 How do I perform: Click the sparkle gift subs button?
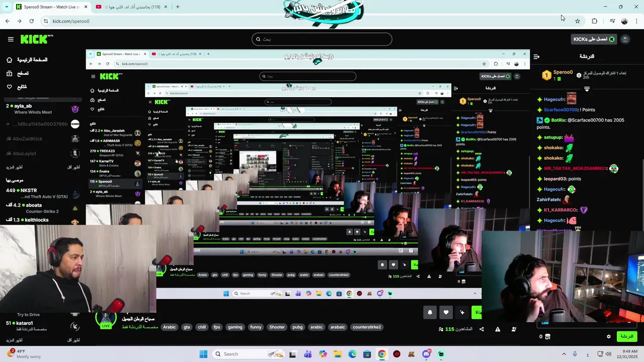pyautogui.click(x=462, y=312)
